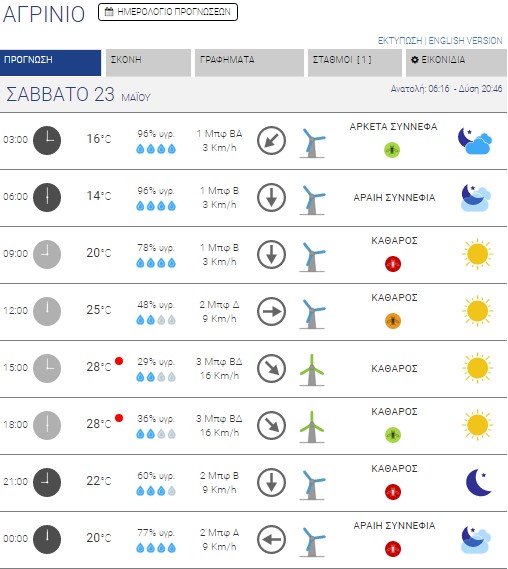Image resolution: width=508 pixels, height=569 pixels.
Task: Click the green wind turbine icon at 15:00
Action: [312, 370]
